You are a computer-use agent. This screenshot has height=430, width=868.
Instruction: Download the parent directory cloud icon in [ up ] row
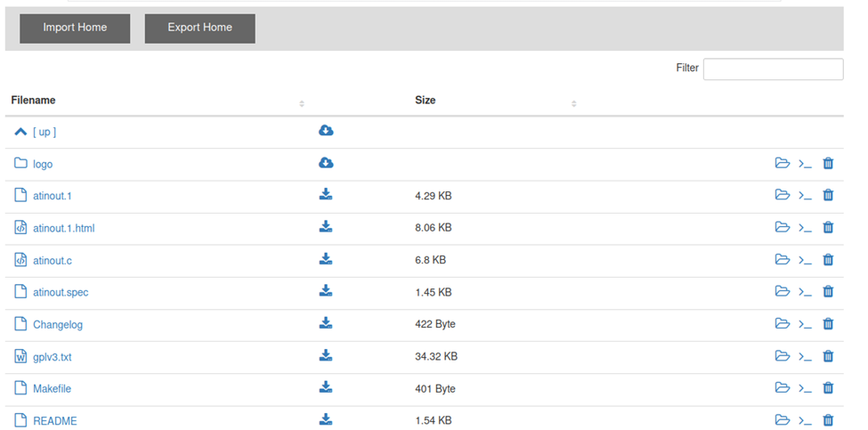tap(326, 131)
